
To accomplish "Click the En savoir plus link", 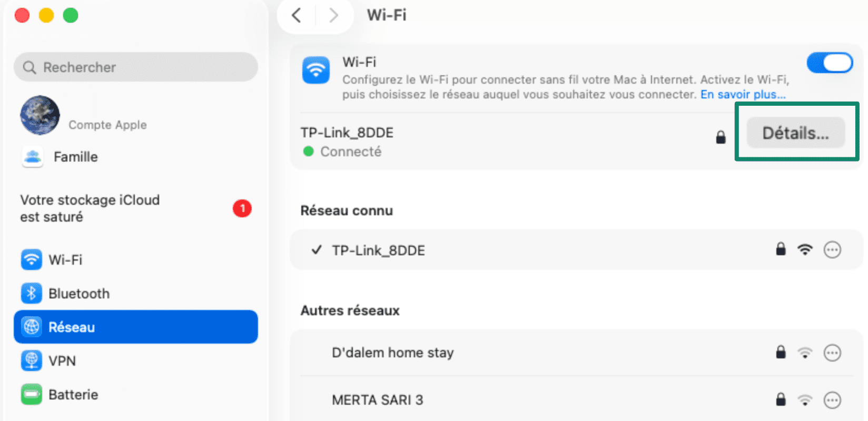I will [743, 94].
